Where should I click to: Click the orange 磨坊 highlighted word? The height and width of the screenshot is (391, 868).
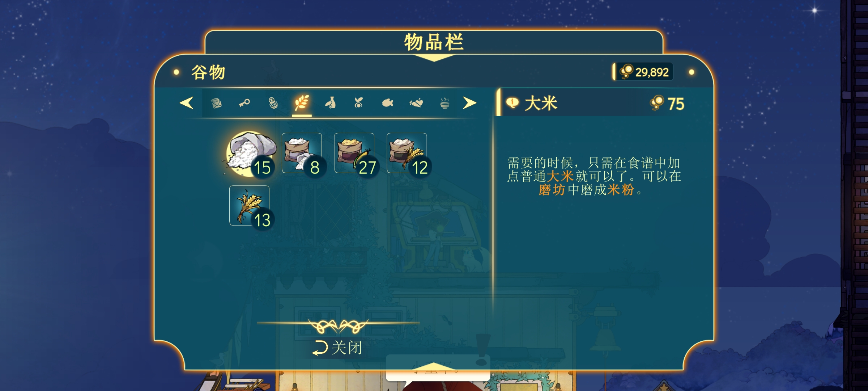tap(552, 190)
